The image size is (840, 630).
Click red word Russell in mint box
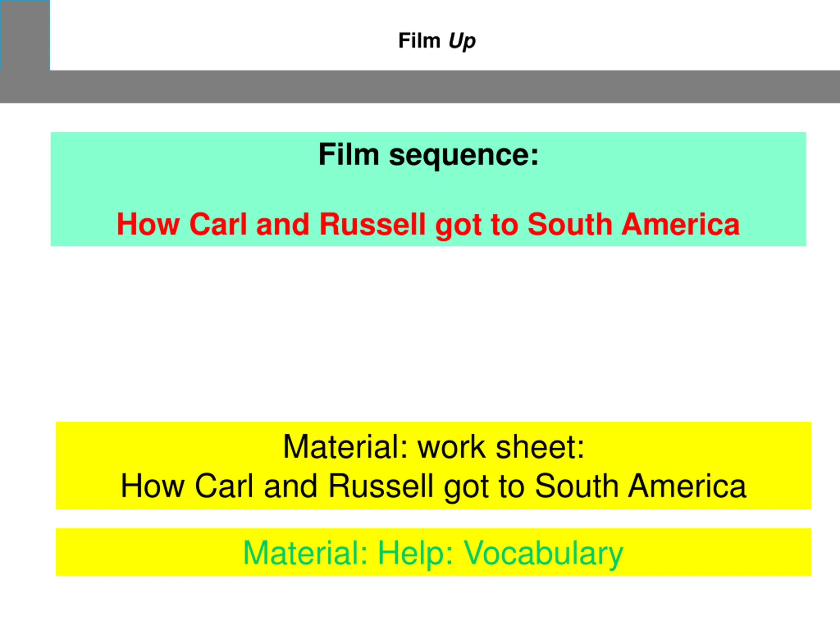pyautogui.click(x=372, y=224)
